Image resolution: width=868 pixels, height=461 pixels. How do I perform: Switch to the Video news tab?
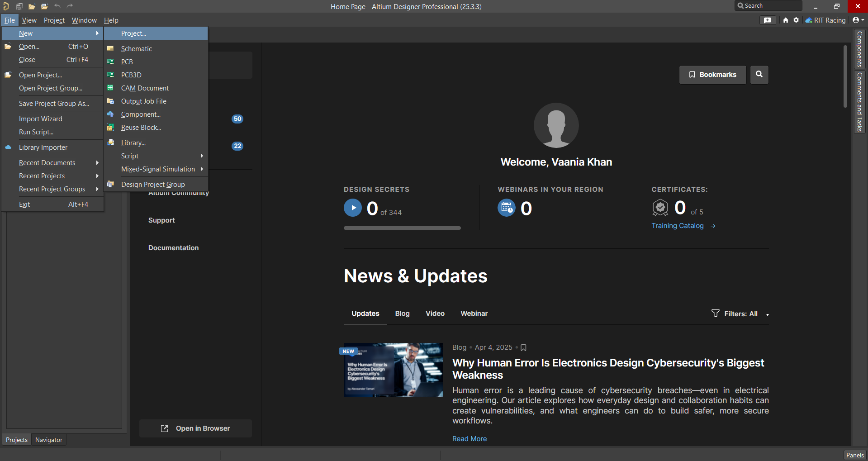point(435,314)
